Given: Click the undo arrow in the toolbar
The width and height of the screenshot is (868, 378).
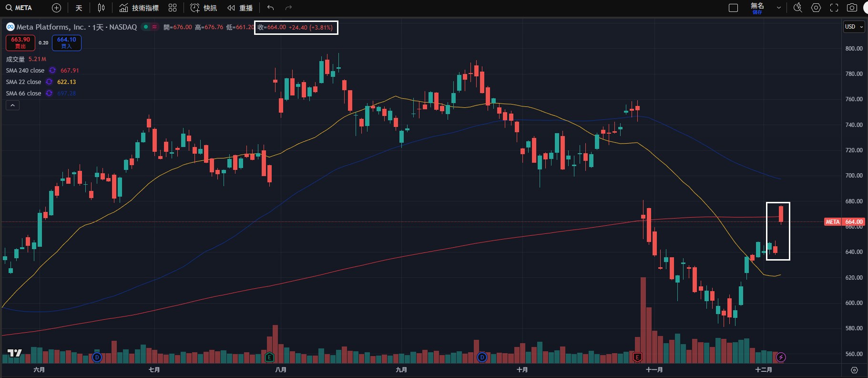Looking at the screenshot, I should point(271,8).
